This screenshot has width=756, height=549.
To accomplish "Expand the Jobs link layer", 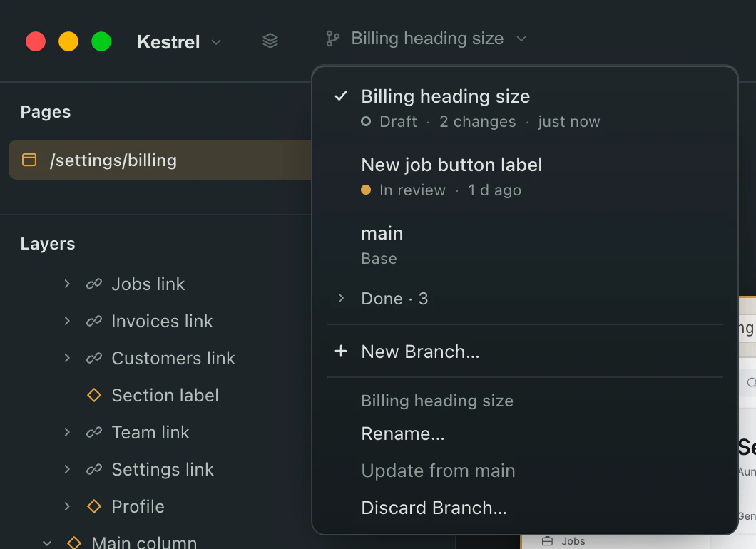I will (67, 284).
